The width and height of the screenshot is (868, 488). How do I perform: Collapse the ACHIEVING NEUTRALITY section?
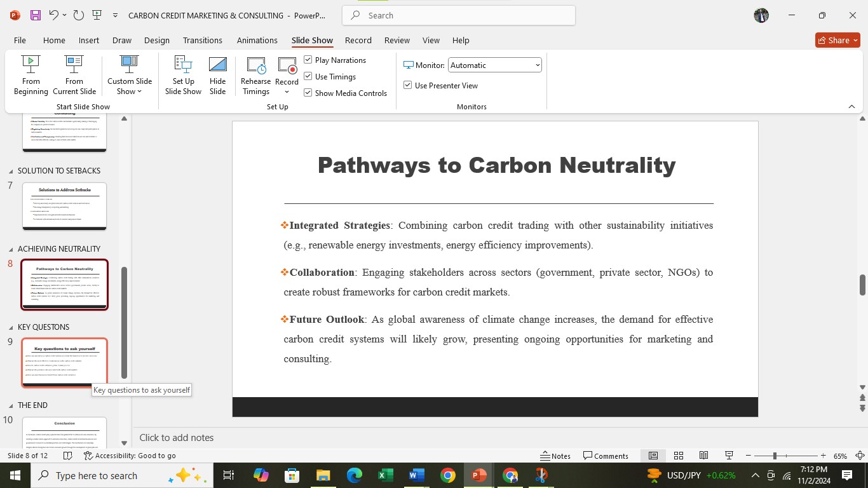[10, 249]
